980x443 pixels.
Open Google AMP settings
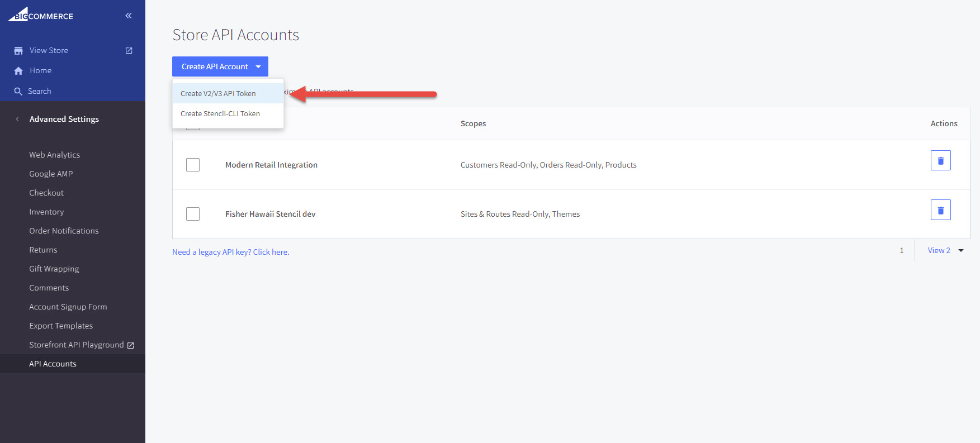pyautogui.click(x=51, y=174)
